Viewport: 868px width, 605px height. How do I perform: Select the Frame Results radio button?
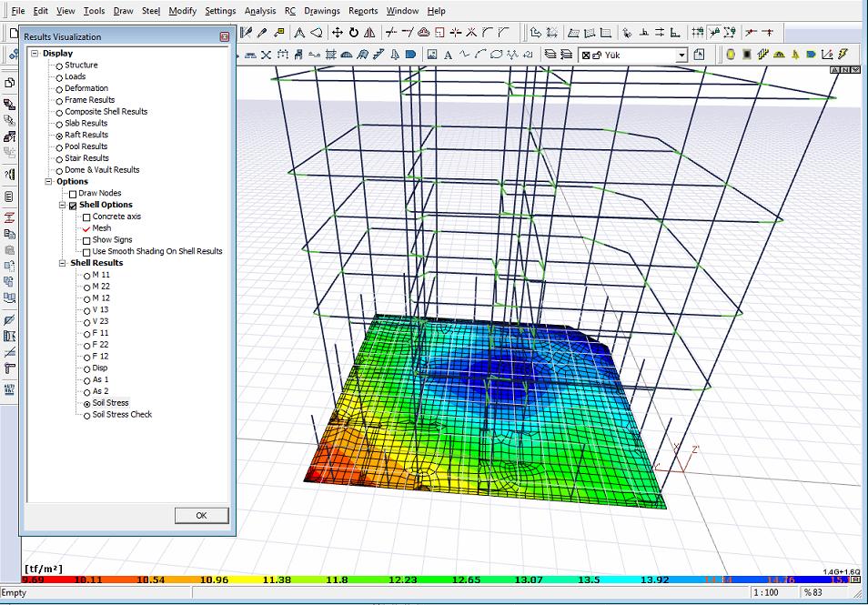(x=59, y=101)
